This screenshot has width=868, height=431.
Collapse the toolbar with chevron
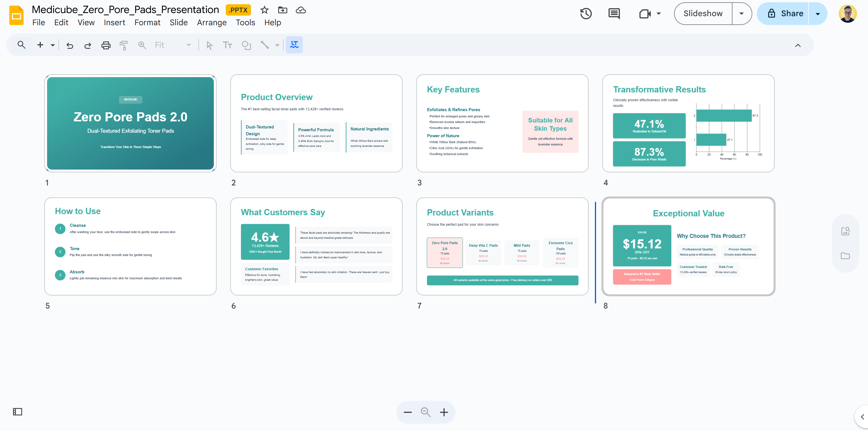pyautogui.click(x=798, y=45)
